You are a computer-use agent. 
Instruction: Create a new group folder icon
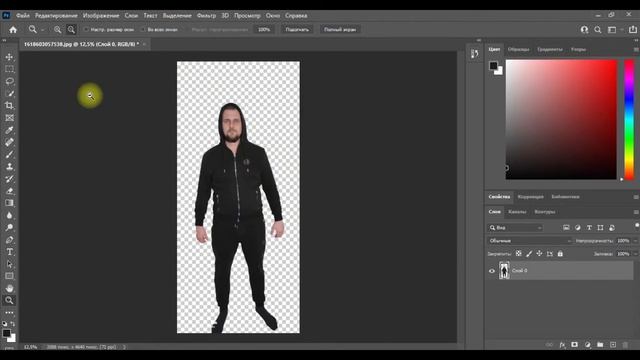pyautogui.click(x=600, y=345)
